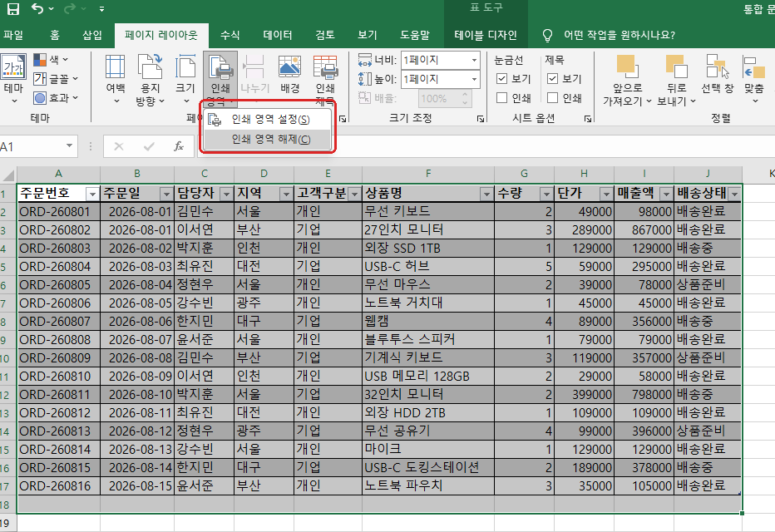Open the Help (도움말) tab
The height and width of the screenshot is (532, 775).
click(x=415, y=35)
